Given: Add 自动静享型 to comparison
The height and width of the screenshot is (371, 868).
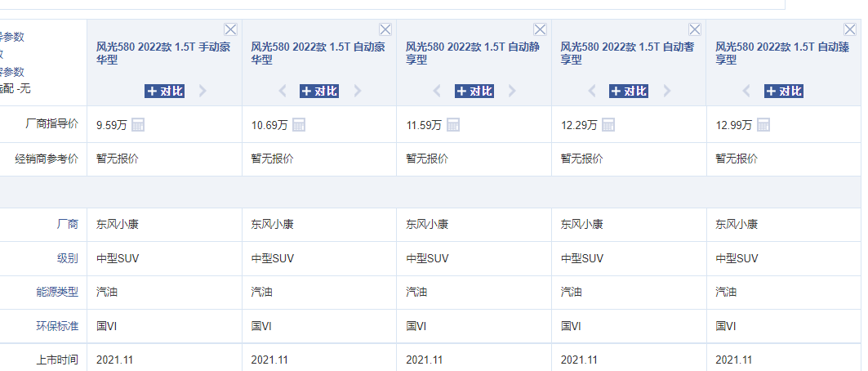Looking at the screenshot, I should 474,92.
